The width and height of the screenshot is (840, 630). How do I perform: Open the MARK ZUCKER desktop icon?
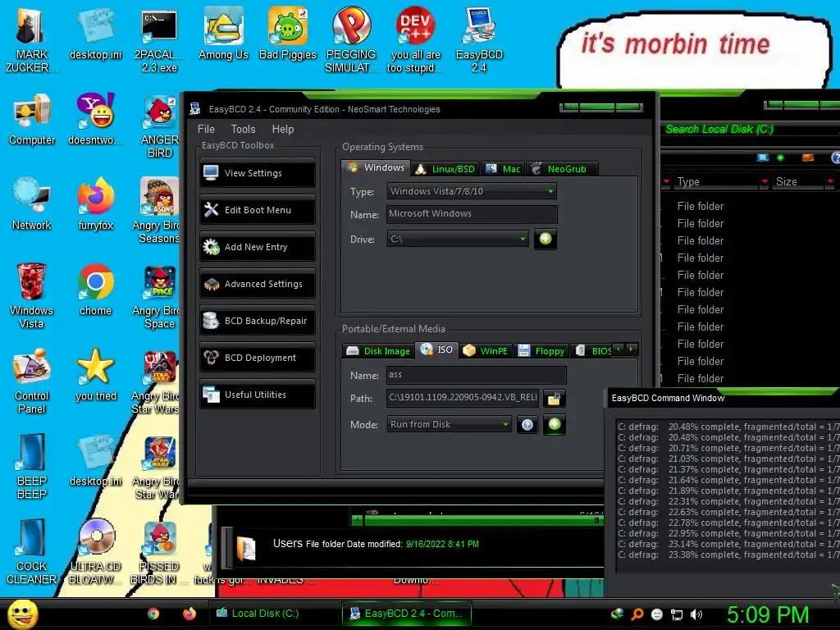(31, 40)
